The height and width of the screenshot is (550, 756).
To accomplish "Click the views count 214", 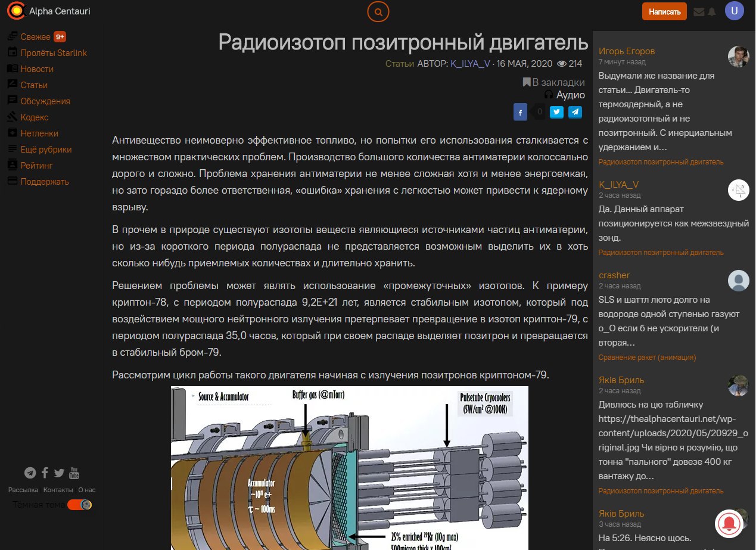I will click(569, 64).
